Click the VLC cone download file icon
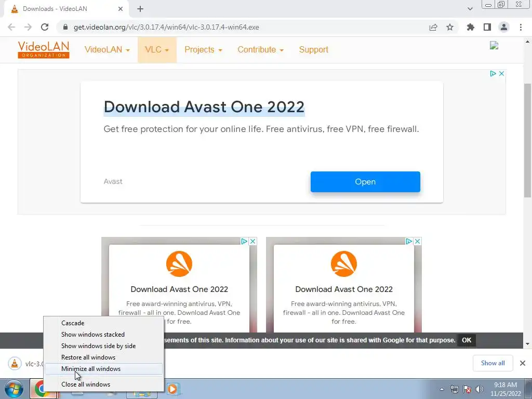This screenshot has height=399, width=532. (14, 363)
